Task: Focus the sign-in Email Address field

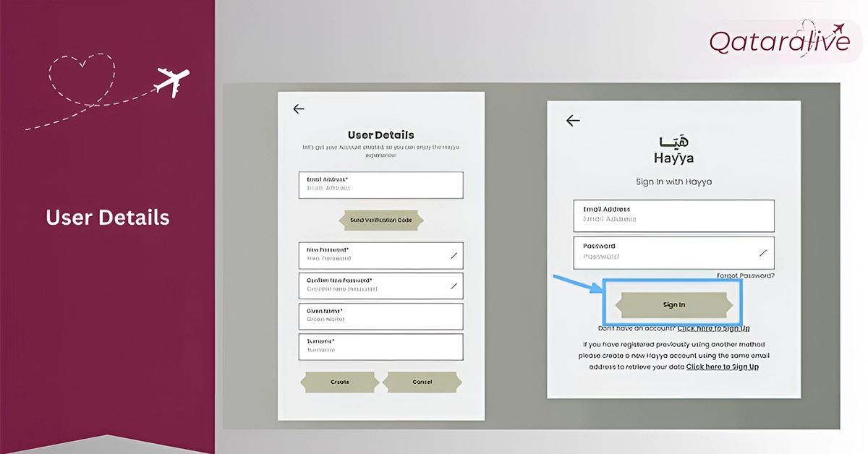Action: coord(673,215)
